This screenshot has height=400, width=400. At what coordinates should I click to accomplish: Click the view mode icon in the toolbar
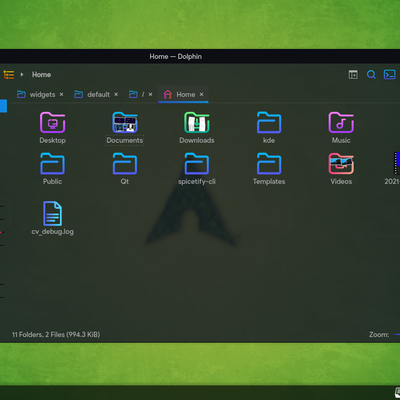point(9,74)
